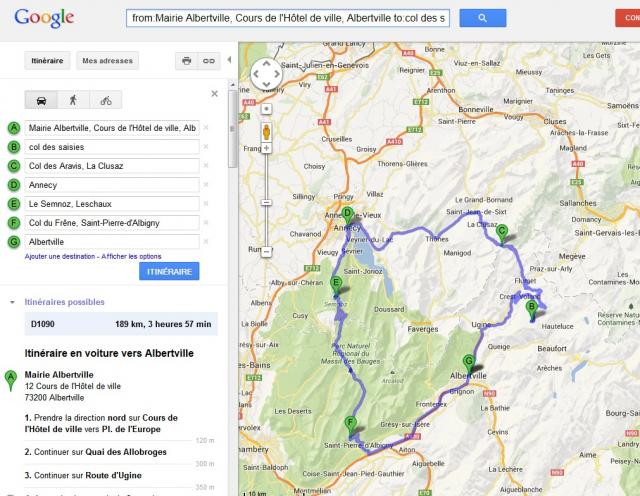Edit the Col des Aravis destination field
Viewport: 640px width, 496px height.
[x=112, y=166]
